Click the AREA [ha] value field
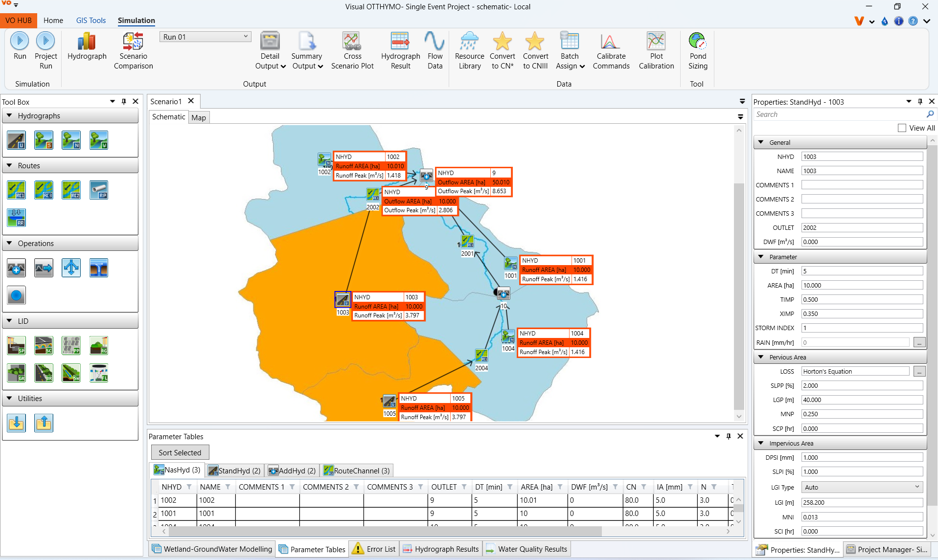 tap(862, 285)
